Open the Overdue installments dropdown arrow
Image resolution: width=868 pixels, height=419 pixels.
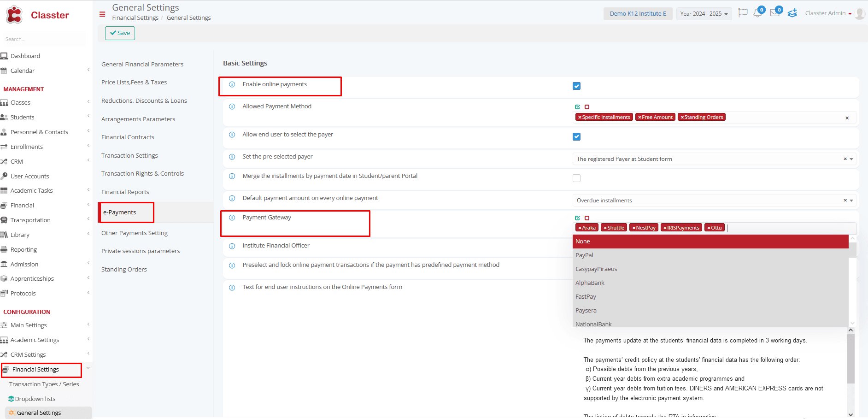(x=851, y=201)
